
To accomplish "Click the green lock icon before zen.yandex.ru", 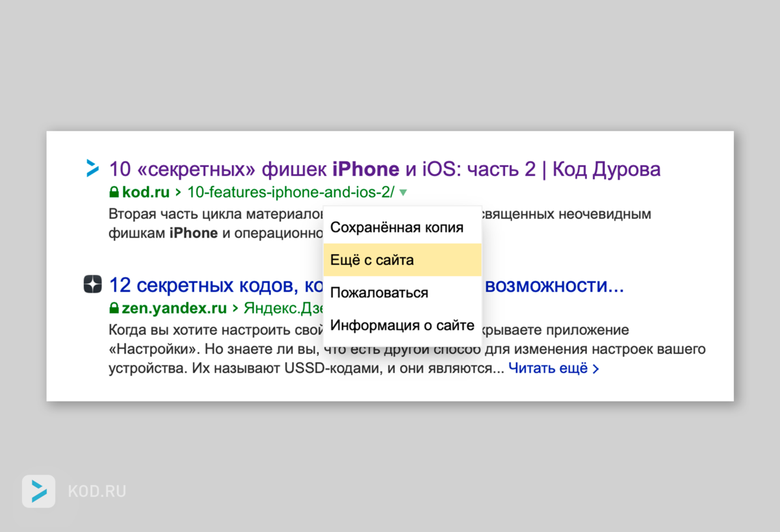I will point(114,308).
